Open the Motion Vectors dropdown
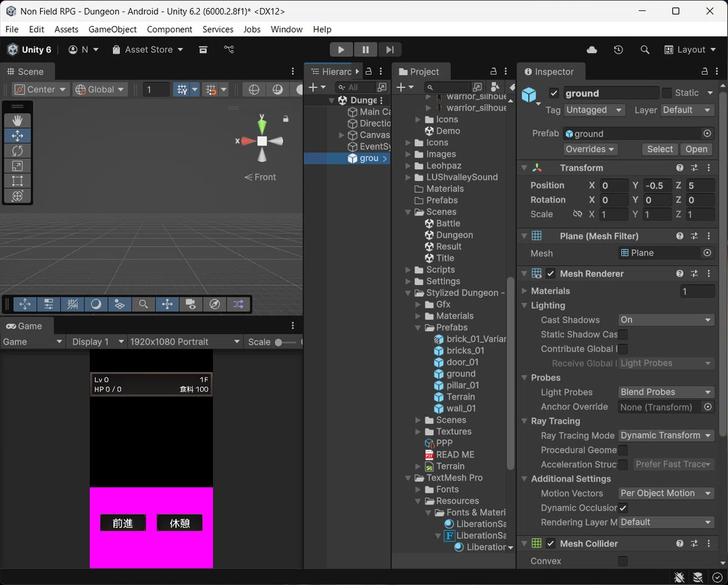 (666, 493)
